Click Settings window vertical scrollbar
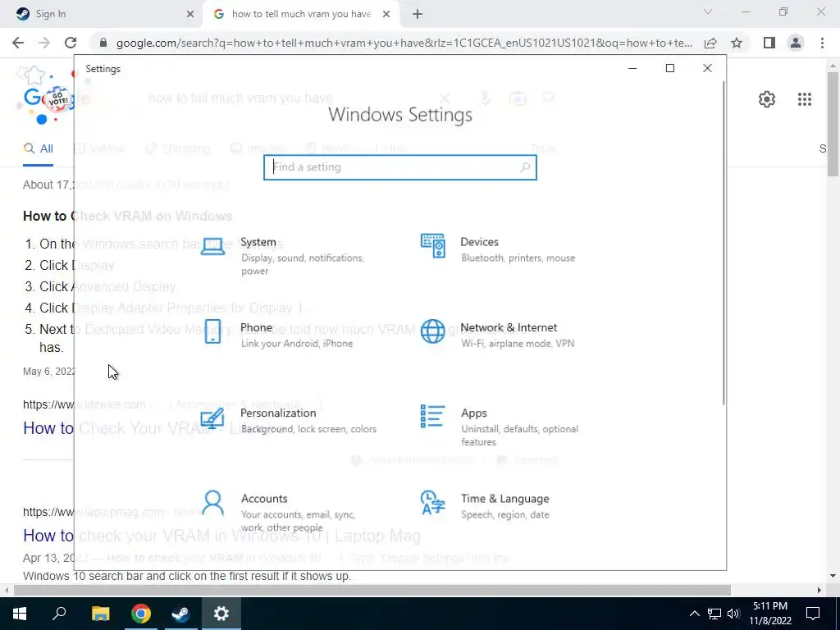 724,243
